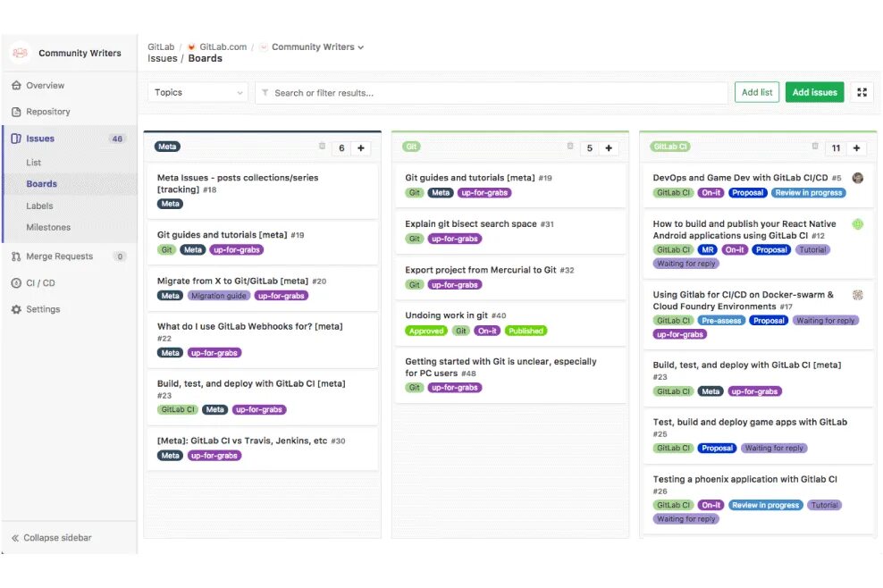Add new issue to Git list with plus
The width and height of the screenshot is (883, 588).
[609, 148]
